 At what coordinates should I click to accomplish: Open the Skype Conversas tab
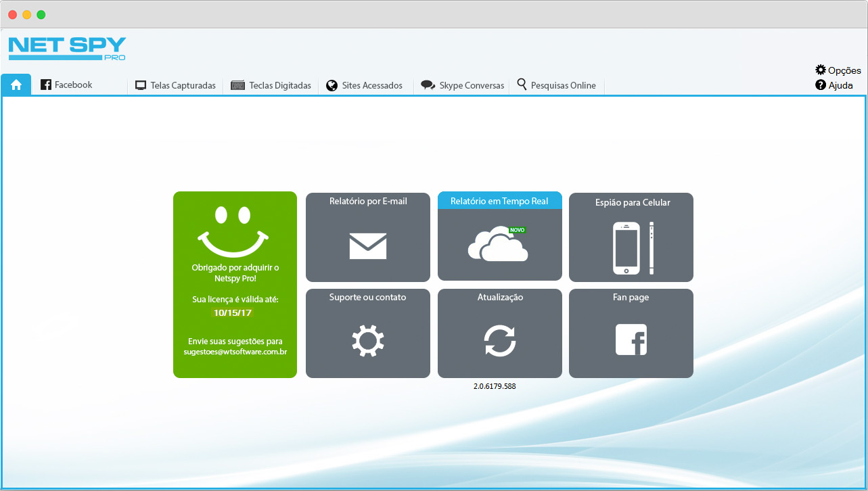click(463, 86)
